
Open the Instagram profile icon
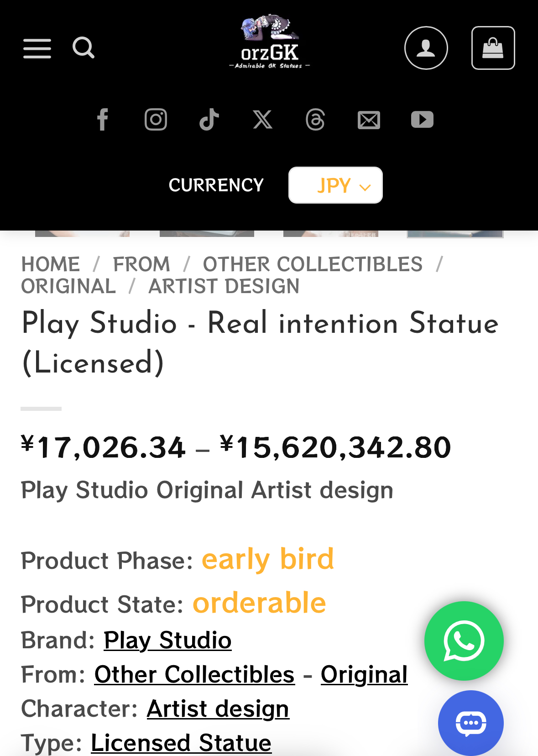coord(156,120)
